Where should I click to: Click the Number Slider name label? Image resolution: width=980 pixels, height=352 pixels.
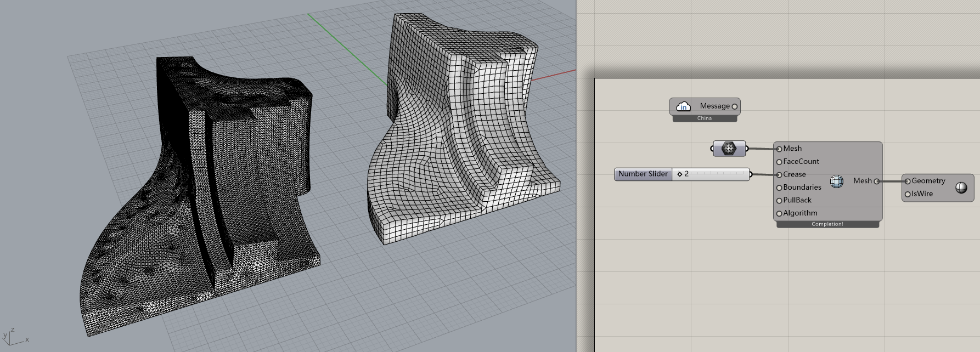point(643,174)
